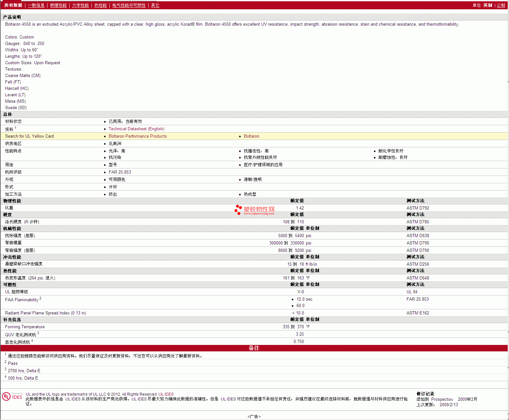Switch units to 公制 (metric)
The height and width of the screenshot is (420, 509).
[x=501, y=5]
